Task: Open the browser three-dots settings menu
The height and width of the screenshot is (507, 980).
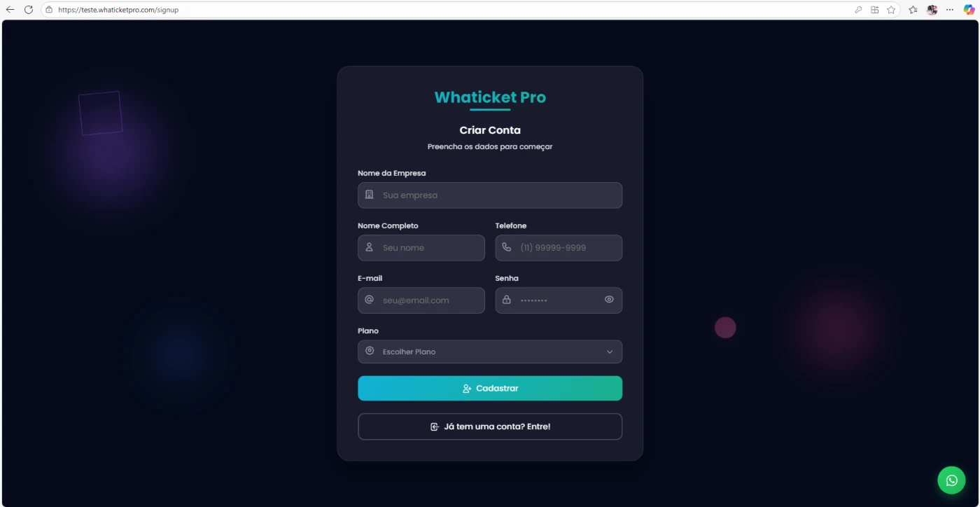Action: (950, 10)
